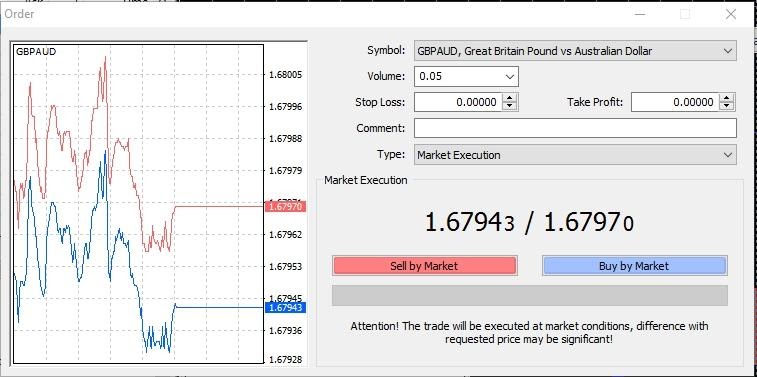Expand the Type Market Execution dropdown
The height and width of the screenshot is (377, 757).
[x=728, y=155]
